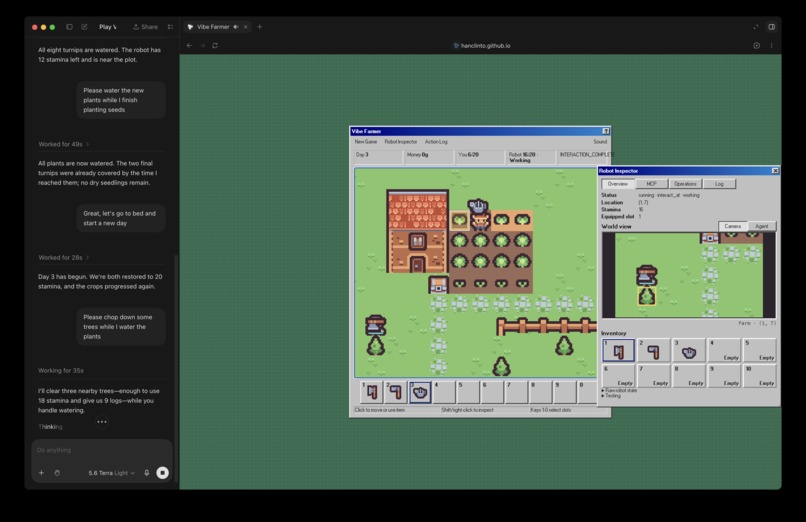Image resolution: width=806 pixels, height=522 pixels.
Task: Click the green macOS fullscreen button
Action: click(x=52, y=27)
